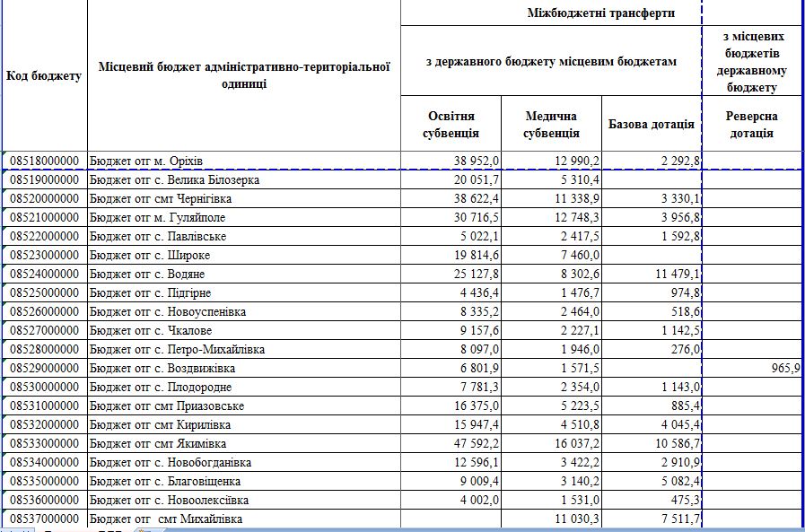Viewport: 805px width, 532px height.
Task: Select the value 974,8
Action: tap(652, 293)
